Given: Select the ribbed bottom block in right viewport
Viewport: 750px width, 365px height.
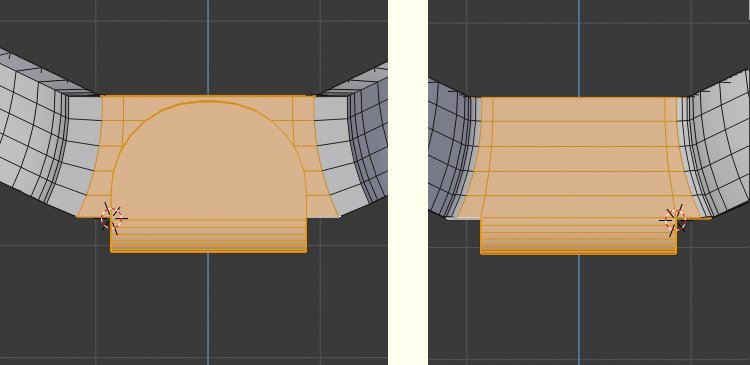Looking at the screenshot, I should click(578, 236).
